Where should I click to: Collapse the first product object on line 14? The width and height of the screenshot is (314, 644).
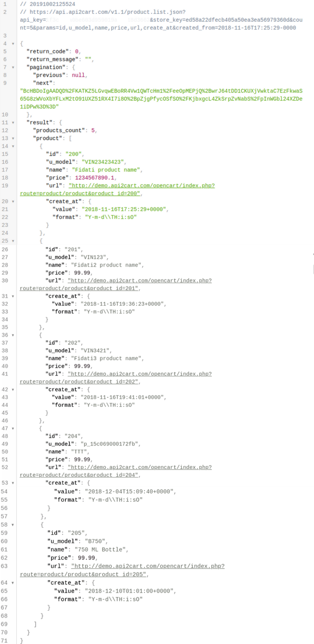pos(13,147)
